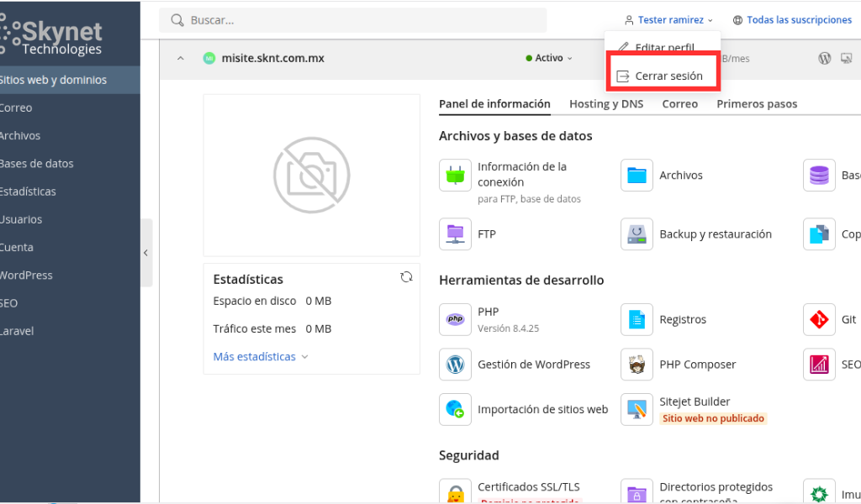Open the Activo status dropdown
This screenshot has width=861, height=504.
pyautogui.click(x=548, y=58)
